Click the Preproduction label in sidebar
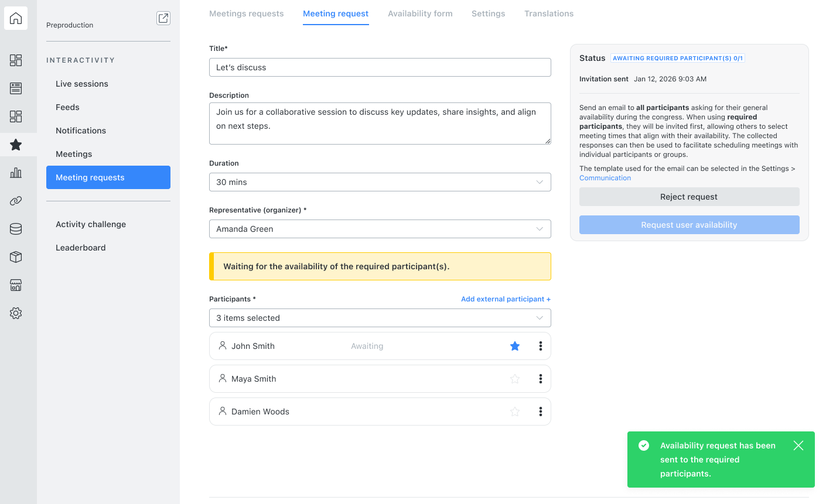The height and width of the screenshot is (504, 826). coord(70,25)
